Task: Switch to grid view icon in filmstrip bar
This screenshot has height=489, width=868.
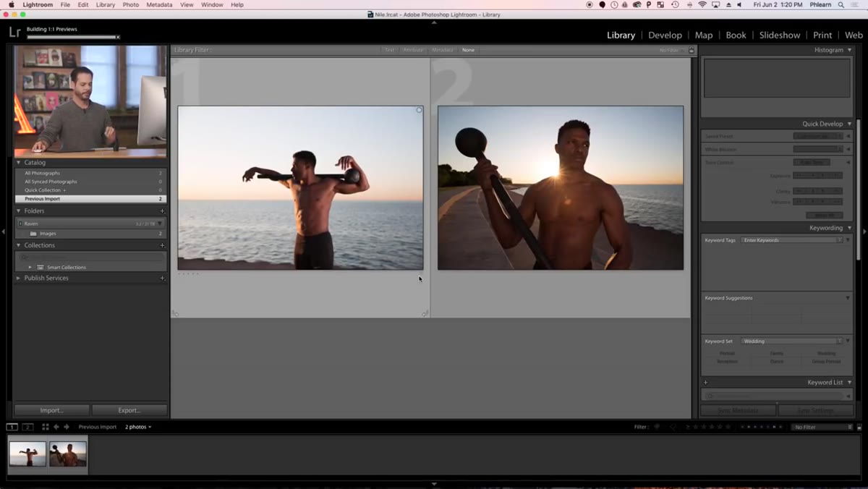Action: click(45, 427)
